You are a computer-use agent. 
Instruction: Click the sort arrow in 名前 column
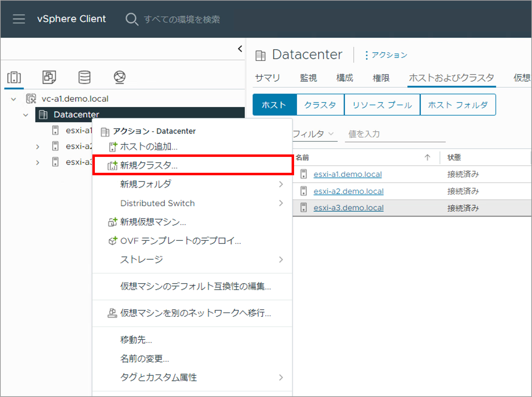tap(427, 158)
